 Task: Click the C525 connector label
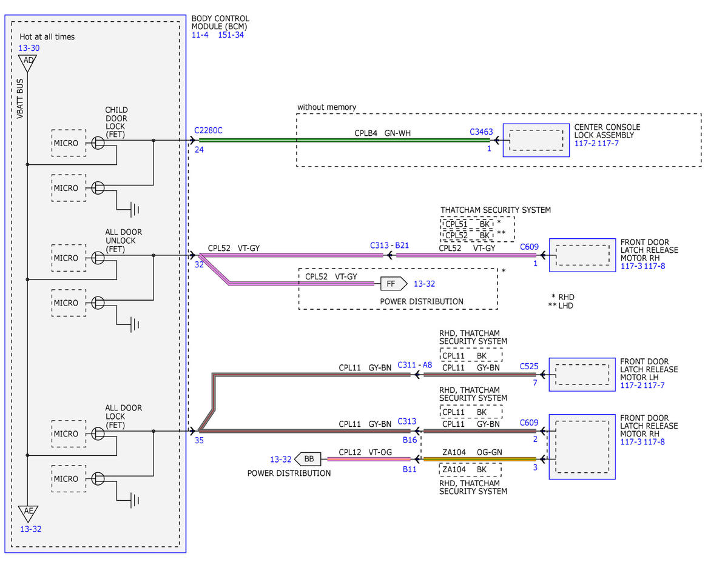(529, 367)
